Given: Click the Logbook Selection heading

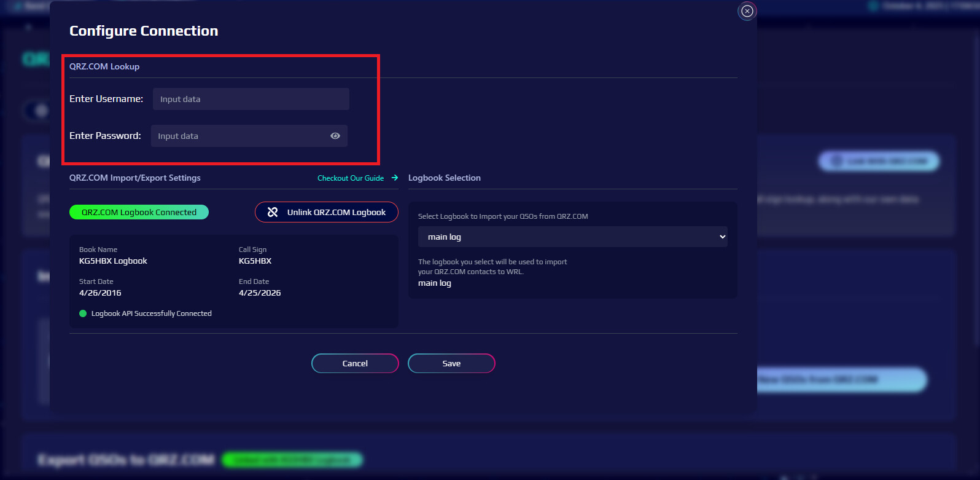Looking at the screenshot, I should (445, 178).
